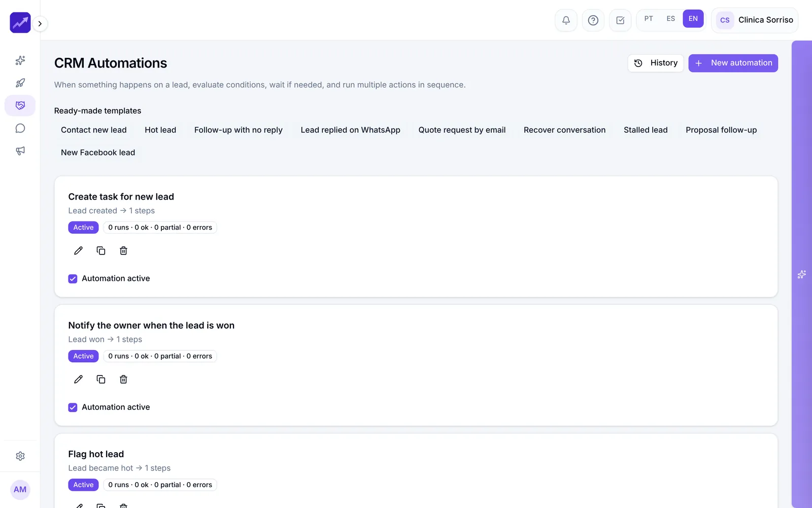Click the Active badge on 'Flag hot lead'
The image size is (812, 508).
[x=83, y=485]
